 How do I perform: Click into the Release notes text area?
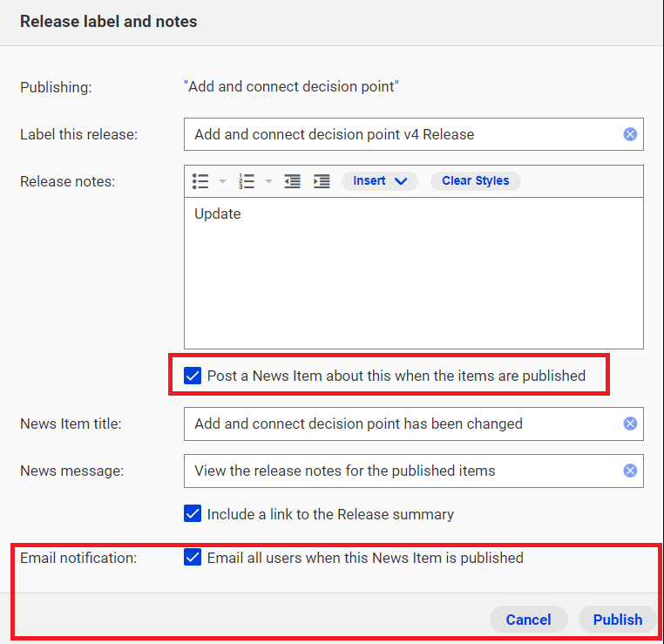414,273
